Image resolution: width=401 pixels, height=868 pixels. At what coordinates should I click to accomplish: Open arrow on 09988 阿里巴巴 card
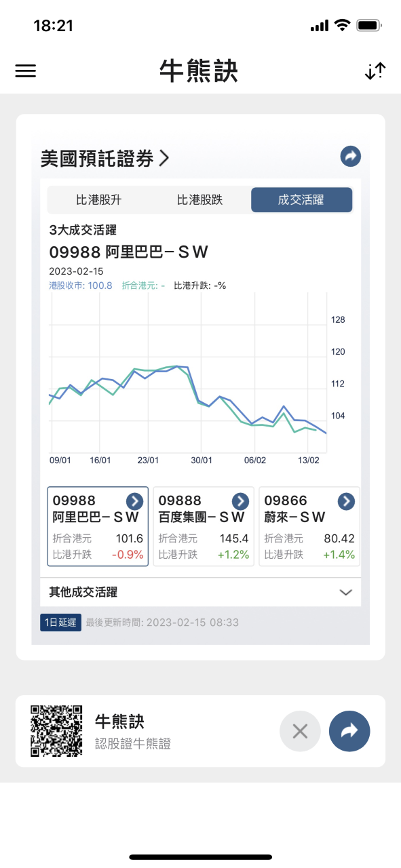click(x=135, y=501)
